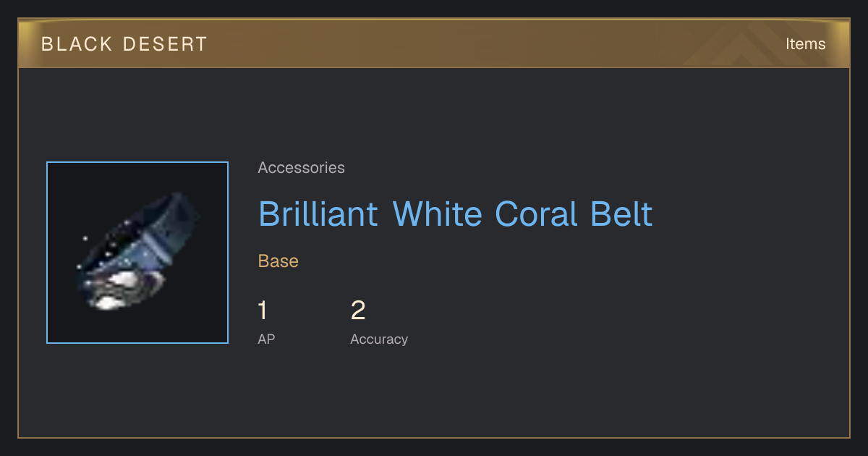Viewport: 868px width, 456px height.
Task: Click the word White in item title
Action: [438, 214]
